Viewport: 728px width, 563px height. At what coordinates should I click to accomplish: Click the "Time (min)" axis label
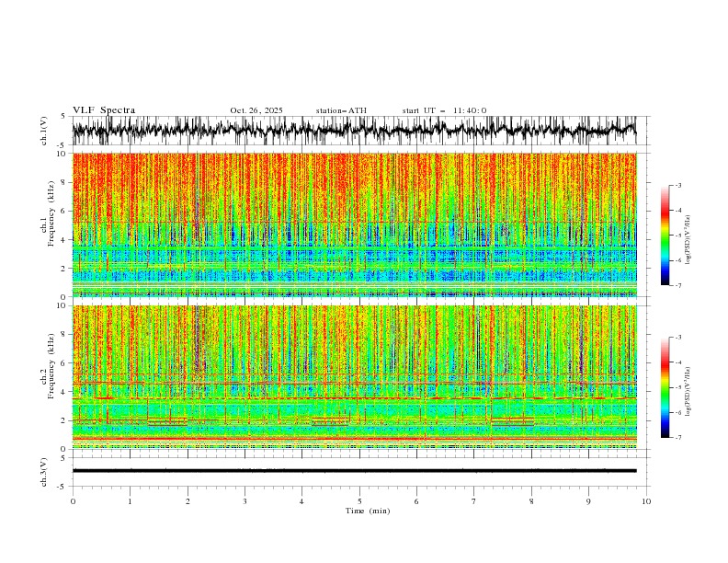pos(368,511)
